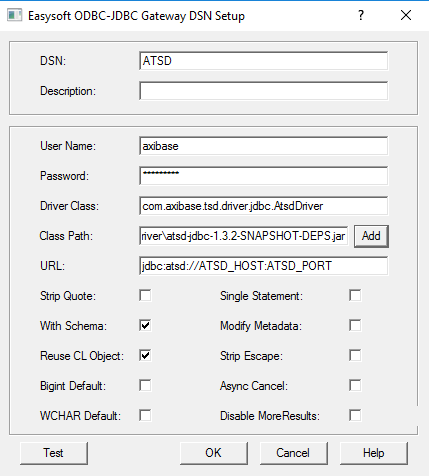Click the question mark help icon
The height and width of the screenshot is (476, 429).
pyautogui.click(x=361, y=15)
